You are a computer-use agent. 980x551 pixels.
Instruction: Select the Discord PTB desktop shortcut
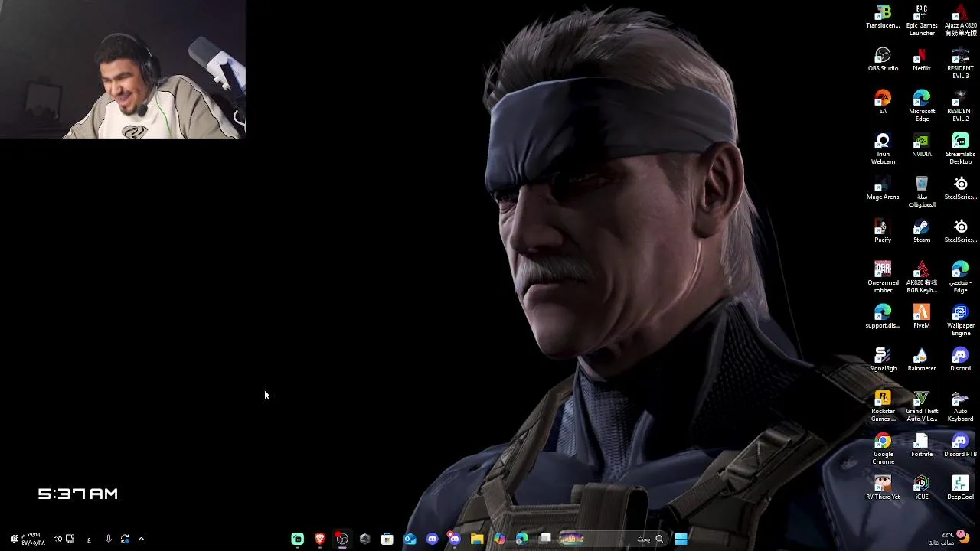[960, 445]
